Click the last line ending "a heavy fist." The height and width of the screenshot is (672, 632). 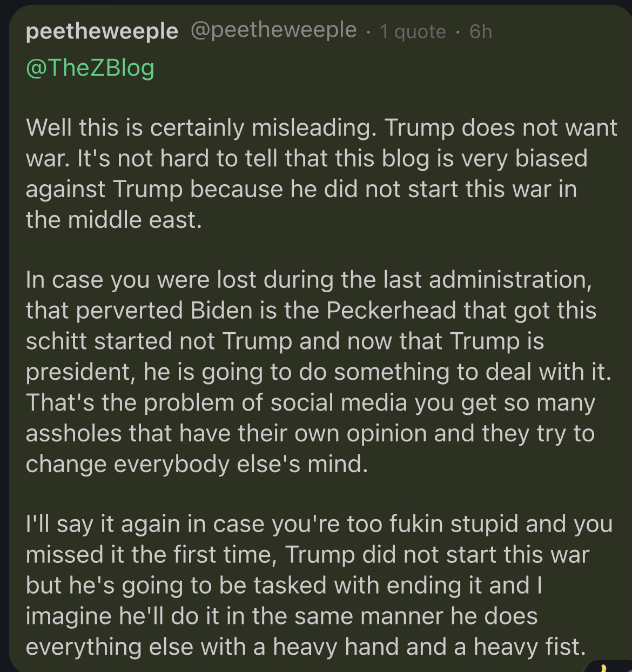(306, 647)
